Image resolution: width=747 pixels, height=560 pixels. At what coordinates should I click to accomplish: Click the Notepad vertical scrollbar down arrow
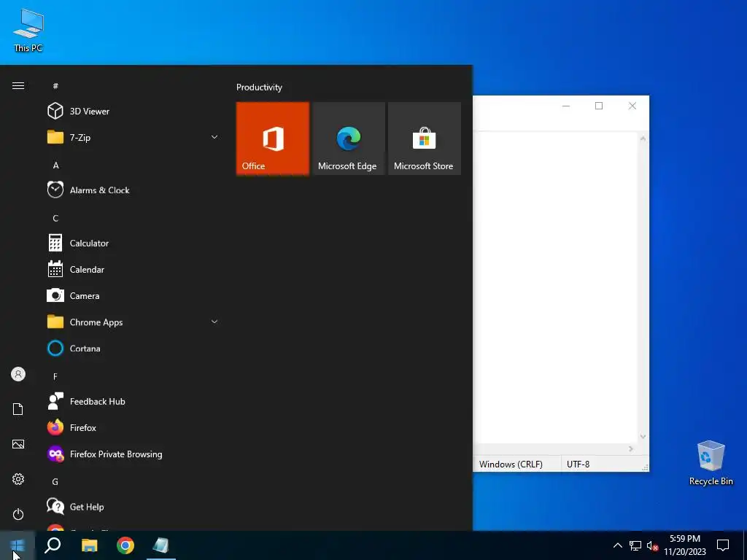(x=643, y=437)
